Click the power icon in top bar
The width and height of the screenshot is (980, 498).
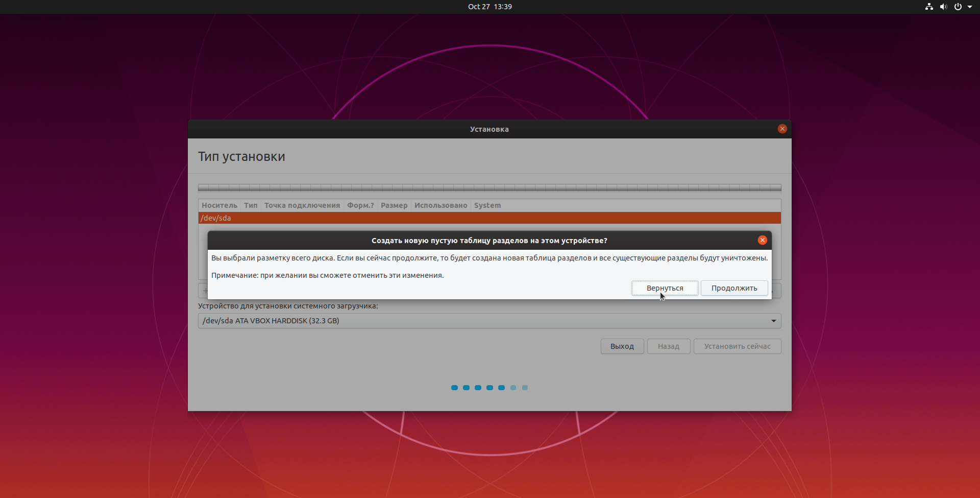pyautogui.click(x=958, y=7)
